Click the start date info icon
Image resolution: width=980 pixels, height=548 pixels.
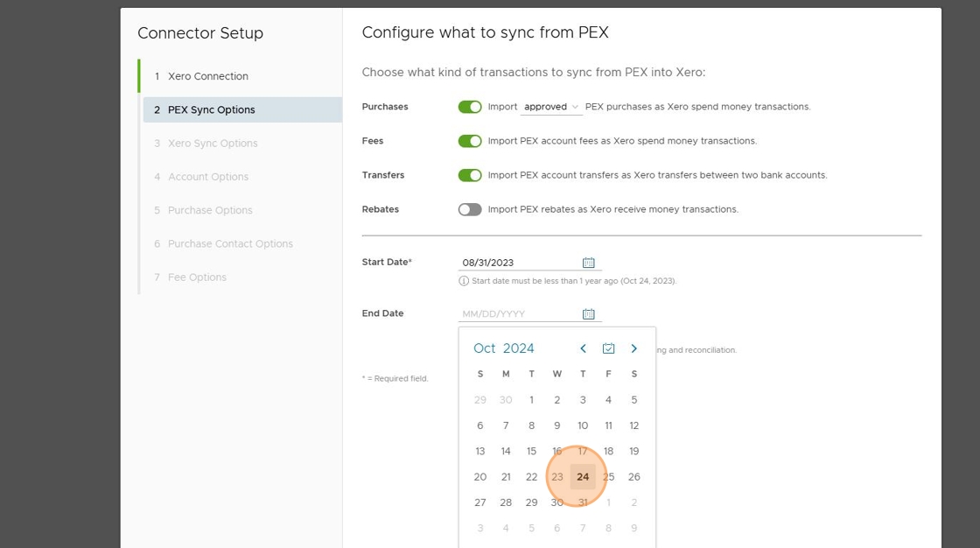(464, 281)
